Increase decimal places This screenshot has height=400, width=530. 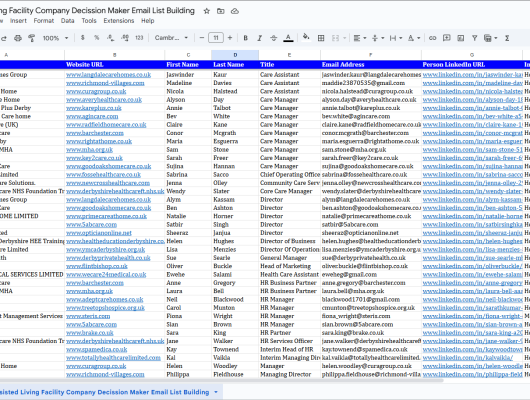coord(125,38)
